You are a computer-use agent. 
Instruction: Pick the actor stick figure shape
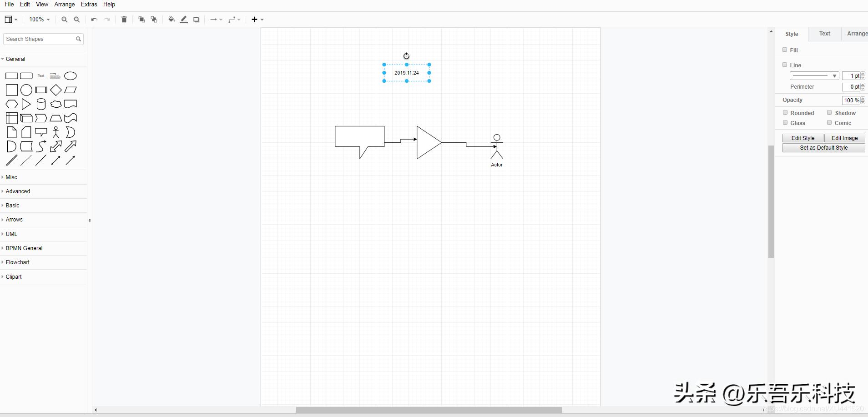(56, 132)
